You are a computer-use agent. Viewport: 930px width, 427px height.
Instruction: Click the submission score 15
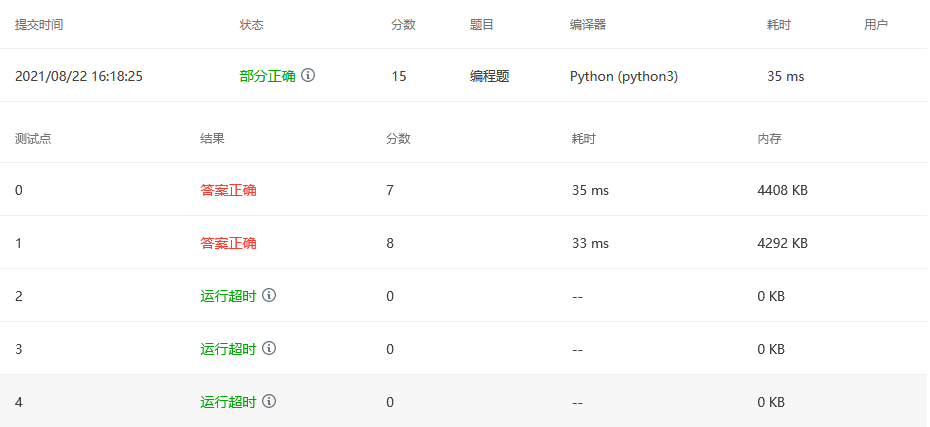pyautogui.click(x=399, y=77)
